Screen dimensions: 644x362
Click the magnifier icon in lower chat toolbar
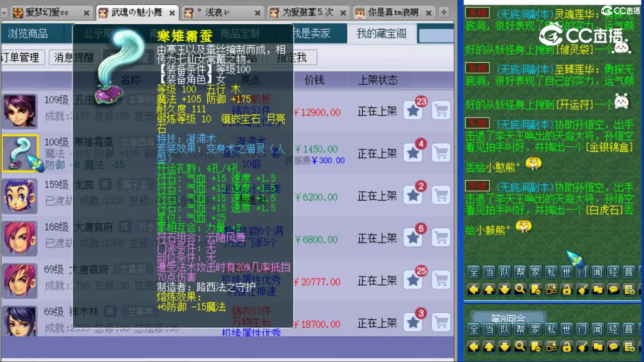(x=520, y=346)
